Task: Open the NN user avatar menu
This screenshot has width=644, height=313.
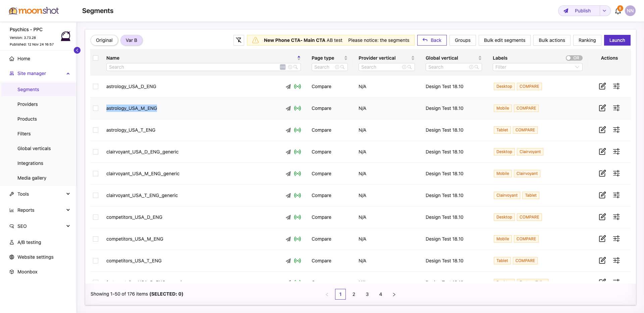Action: [630, 11]
